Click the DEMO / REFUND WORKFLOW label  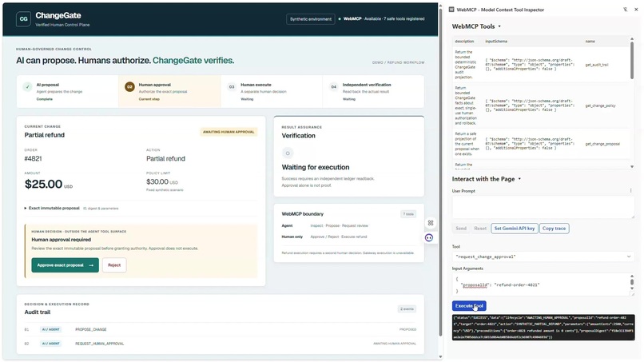click(x=399, y=62)
